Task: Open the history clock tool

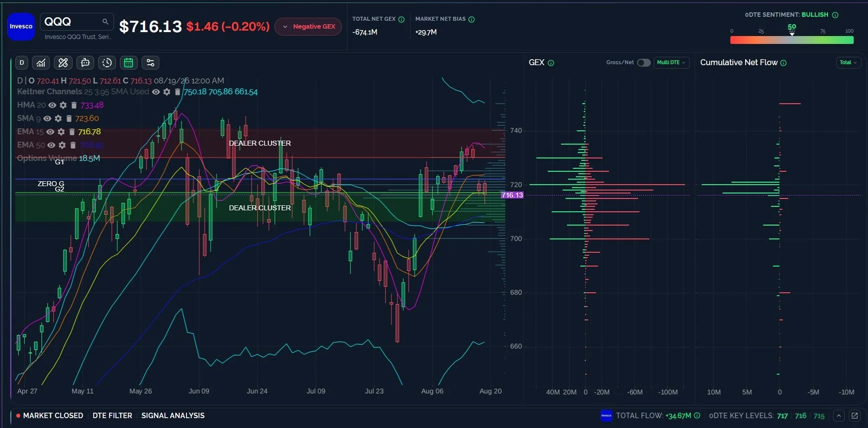Action: [x=107, y=63]
